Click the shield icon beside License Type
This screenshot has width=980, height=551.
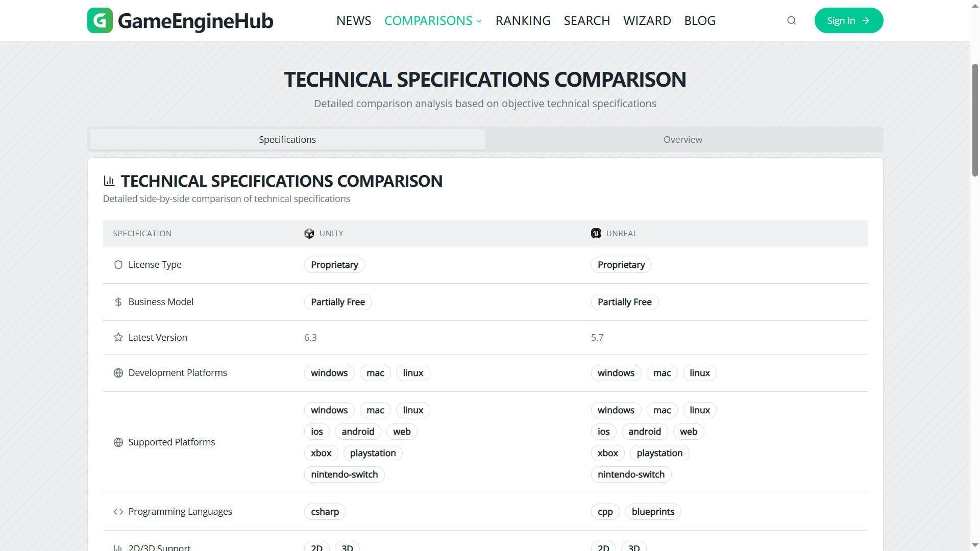coord(118,265)
